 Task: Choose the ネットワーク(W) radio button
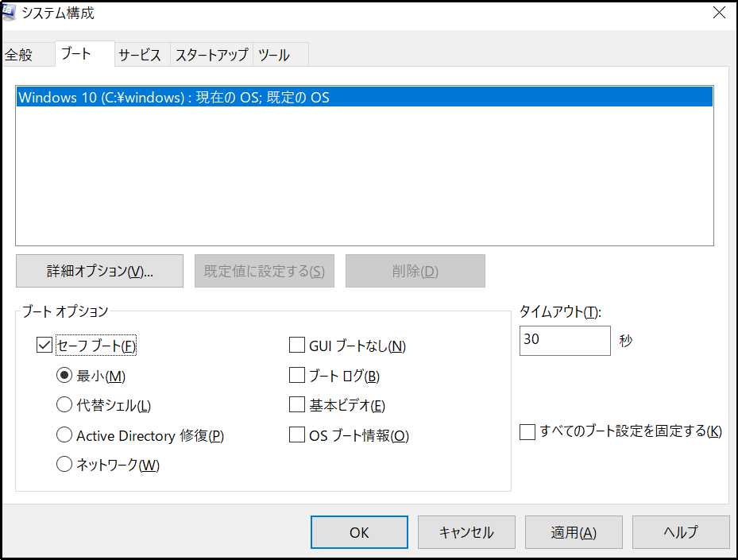tap(64, 465)
